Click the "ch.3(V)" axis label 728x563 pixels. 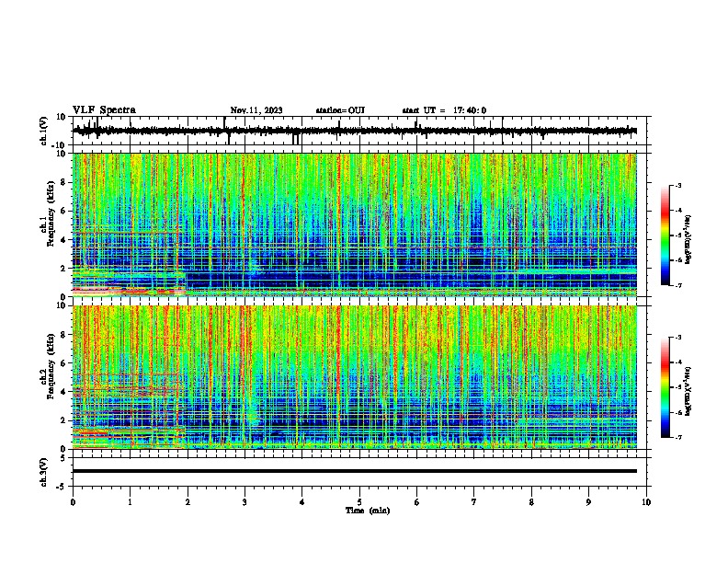(44, 472)
